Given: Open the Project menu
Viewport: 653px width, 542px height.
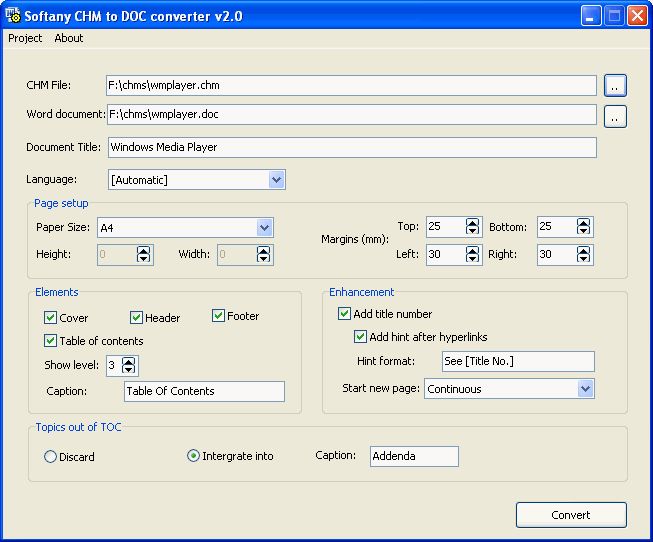Looking at the screenshot, I should 25,38.
